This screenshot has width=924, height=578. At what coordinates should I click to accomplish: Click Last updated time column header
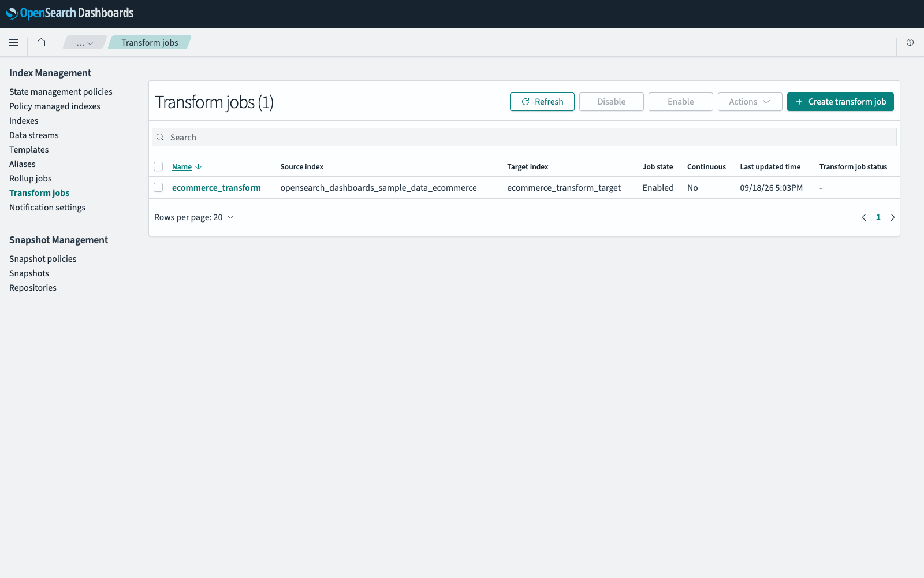click(770, 167)
